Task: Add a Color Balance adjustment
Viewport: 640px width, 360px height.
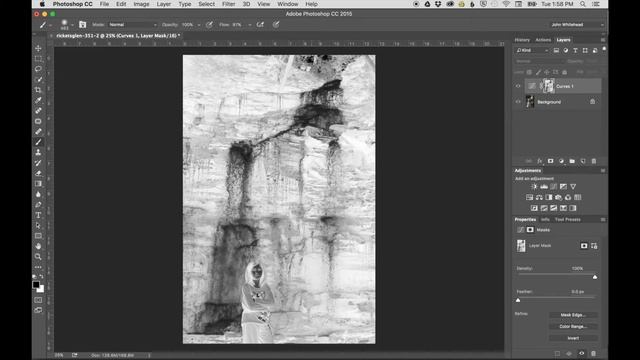Action: 539,198
